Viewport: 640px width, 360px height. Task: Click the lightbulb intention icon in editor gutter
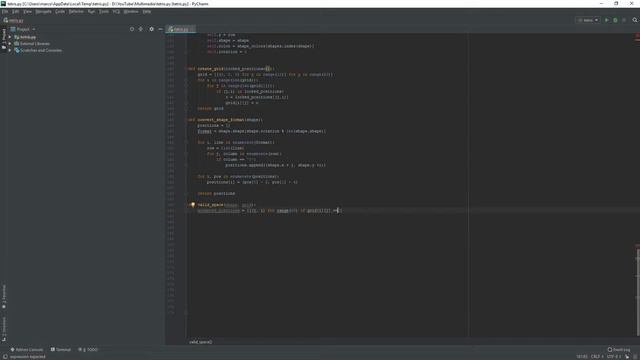point(193,205)
